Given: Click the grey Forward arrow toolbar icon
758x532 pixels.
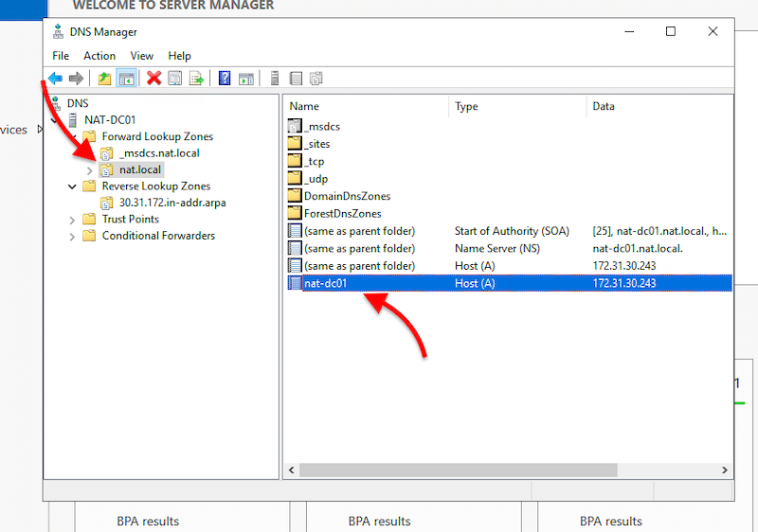Looking at the screenshot, I should tap(76, 79).
